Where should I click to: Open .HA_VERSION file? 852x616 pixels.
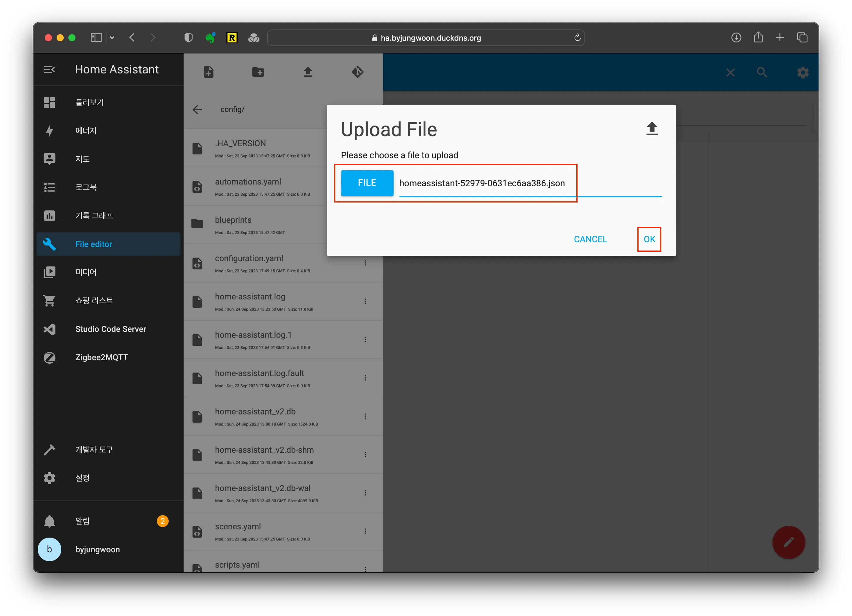(255, 148)
